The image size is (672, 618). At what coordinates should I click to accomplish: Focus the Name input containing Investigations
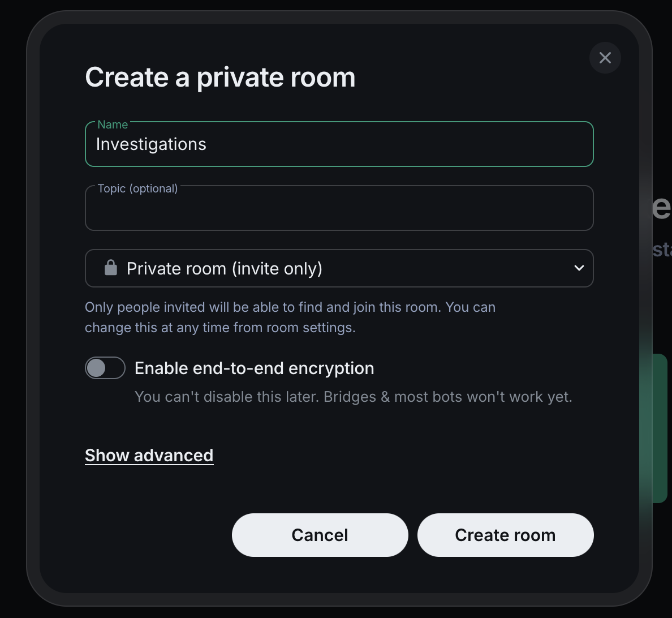[339, 144]
